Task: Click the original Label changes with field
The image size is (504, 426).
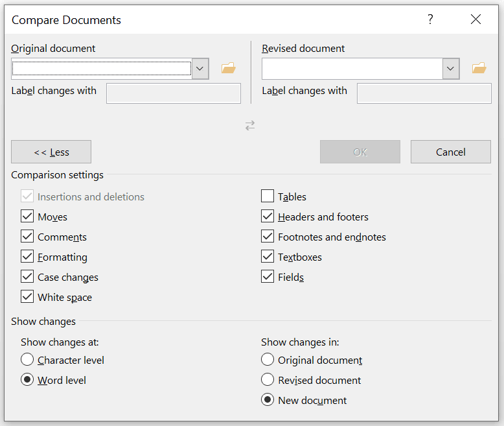Action: (174, 93)
